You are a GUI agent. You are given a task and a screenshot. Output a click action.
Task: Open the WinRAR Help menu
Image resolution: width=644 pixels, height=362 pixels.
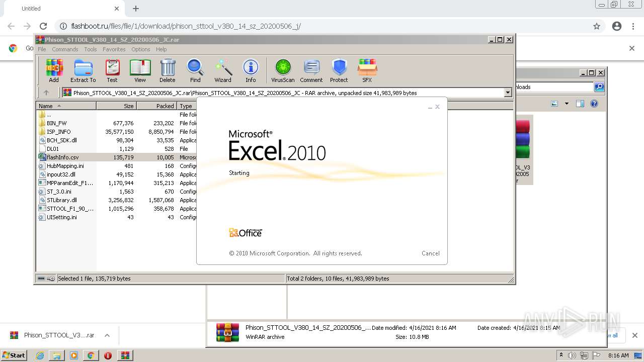[x=161, y=49]
